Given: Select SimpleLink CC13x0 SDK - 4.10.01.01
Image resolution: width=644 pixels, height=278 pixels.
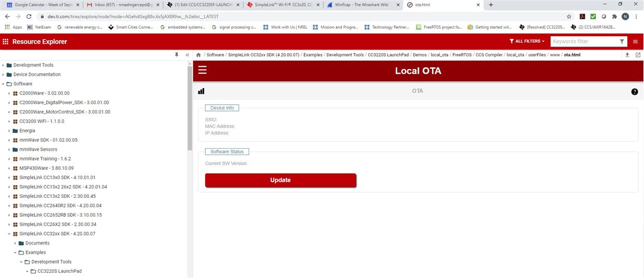Looking at the screenshot, I should 58,177.
